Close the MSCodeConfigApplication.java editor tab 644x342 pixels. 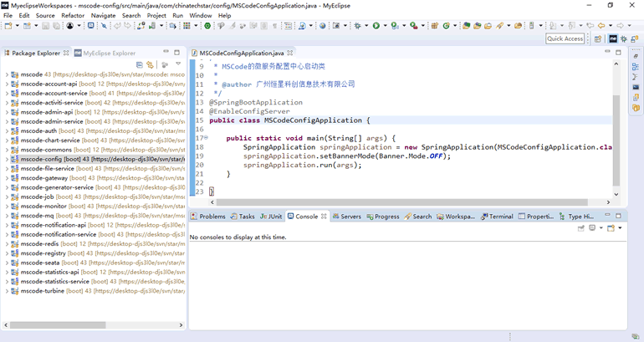click(x=291, y=53)
